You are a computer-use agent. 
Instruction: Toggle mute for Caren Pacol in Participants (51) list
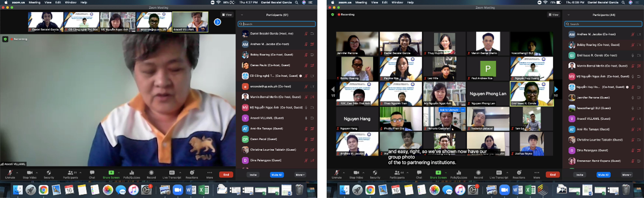tap(306, 139)
